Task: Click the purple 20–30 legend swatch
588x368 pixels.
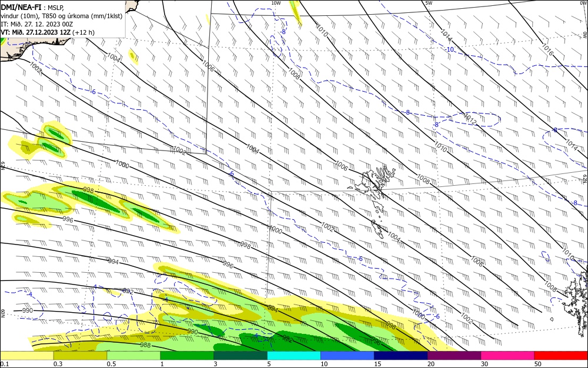Action: tap(454, 356)
